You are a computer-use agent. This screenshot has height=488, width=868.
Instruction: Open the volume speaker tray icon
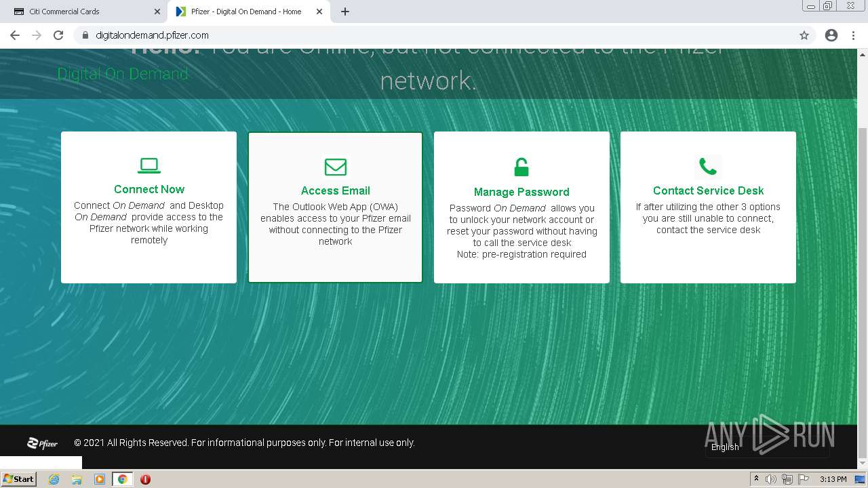point(771,479)
